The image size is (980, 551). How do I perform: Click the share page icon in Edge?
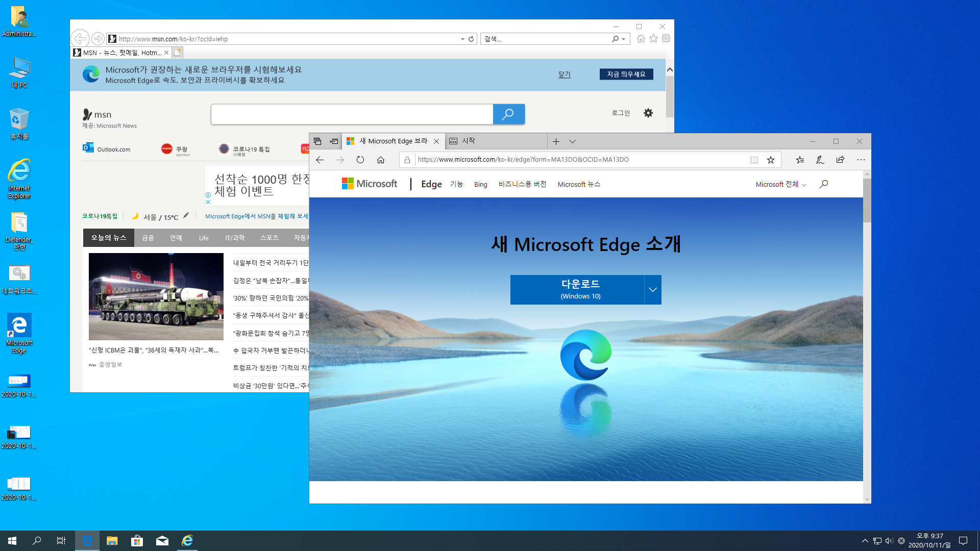tap(840, 160)
